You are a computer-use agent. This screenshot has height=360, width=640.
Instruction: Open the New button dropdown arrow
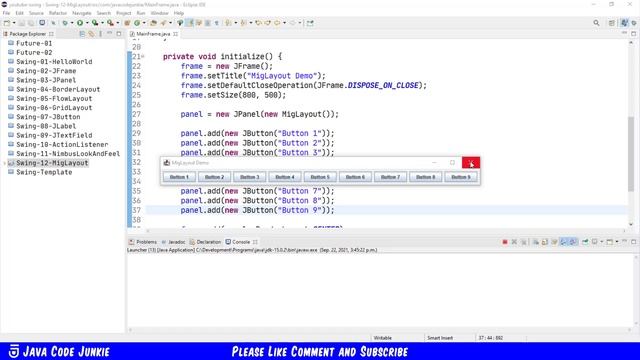[x=14, y=23]
